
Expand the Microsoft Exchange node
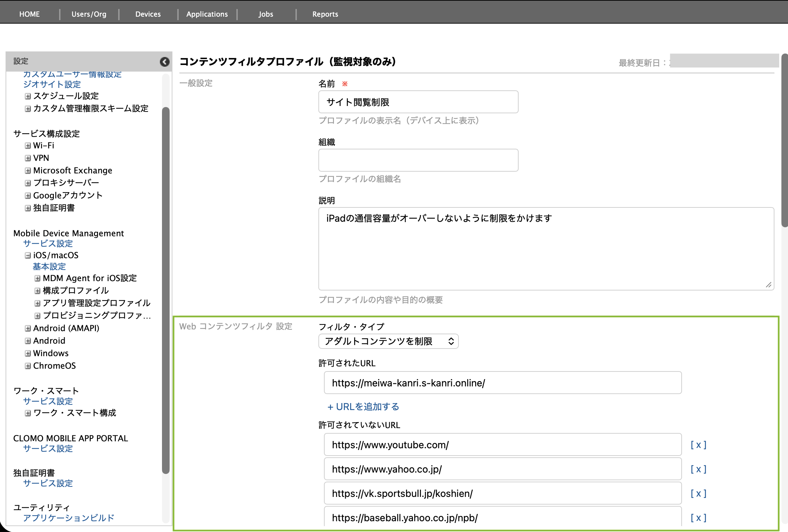pos(28,171)
